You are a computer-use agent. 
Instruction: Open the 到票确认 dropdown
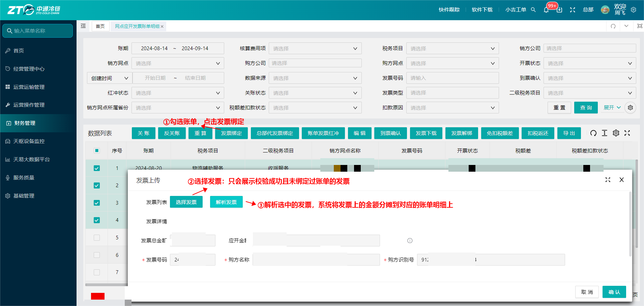pos(590,78)
